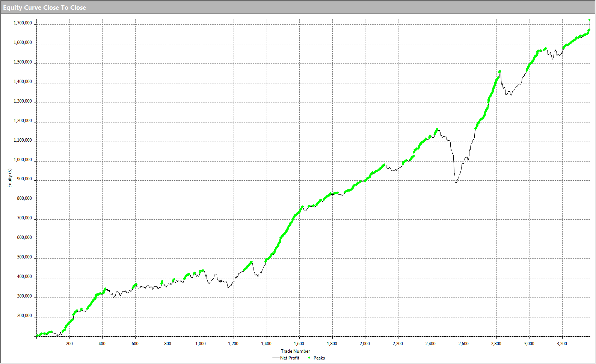
Task: Click the 3,000 trade number axis label
Action: [529, 344]
